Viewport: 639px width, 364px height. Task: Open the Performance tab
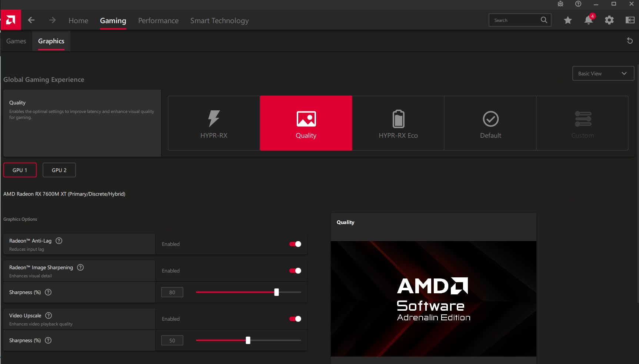159,21
